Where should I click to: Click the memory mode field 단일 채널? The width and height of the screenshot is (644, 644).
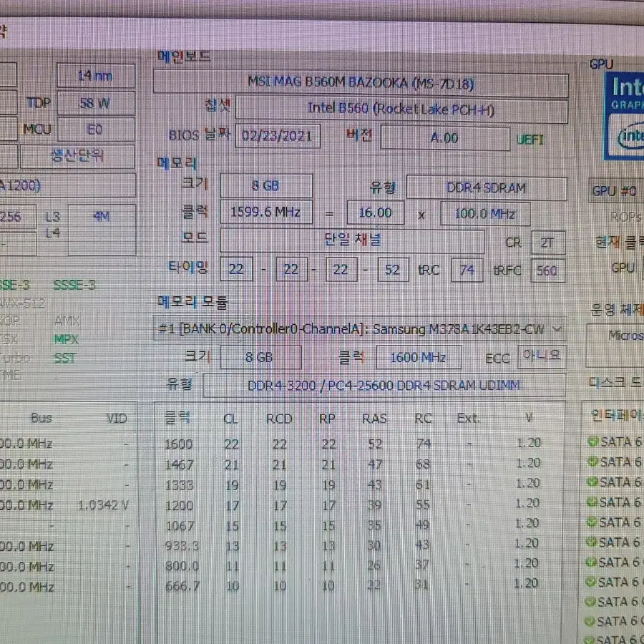352,240
